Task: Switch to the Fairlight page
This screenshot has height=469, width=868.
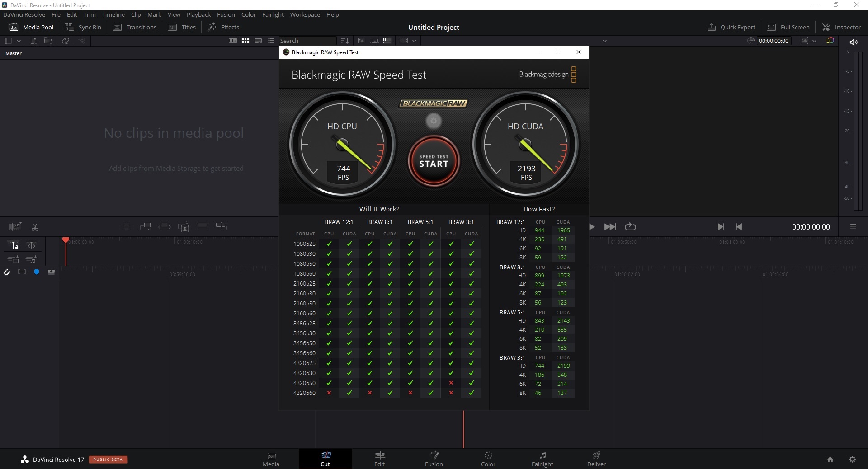Action: (542, 459)
